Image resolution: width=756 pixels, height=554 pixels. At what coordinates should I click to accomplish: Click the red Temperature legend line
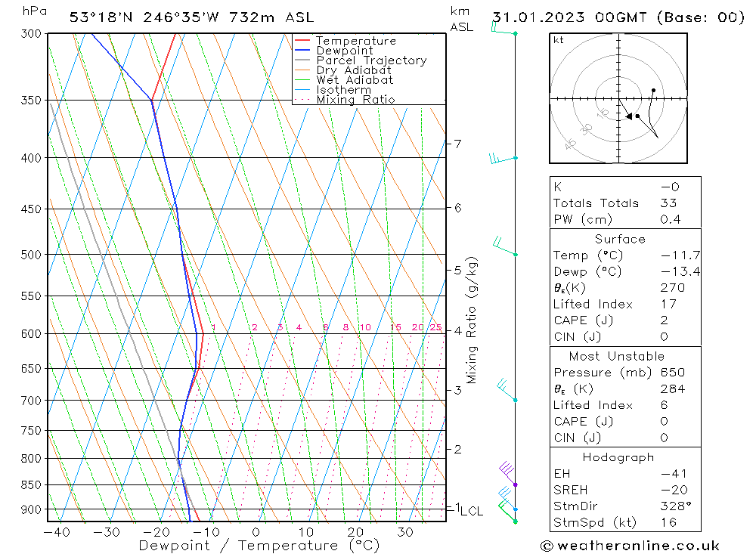[x=302, y=41]
